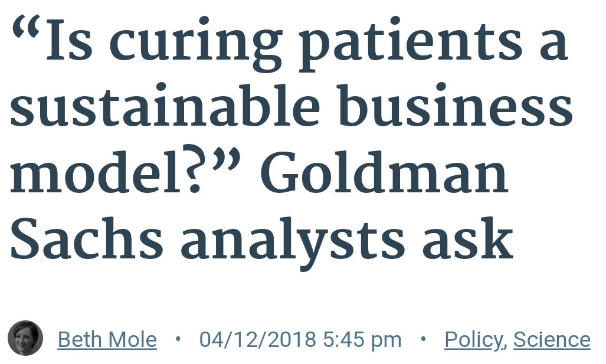This screenshot has height=364, width=606.
Task: Click the word "model?" in the headline
Action: (x=106, y=171)
